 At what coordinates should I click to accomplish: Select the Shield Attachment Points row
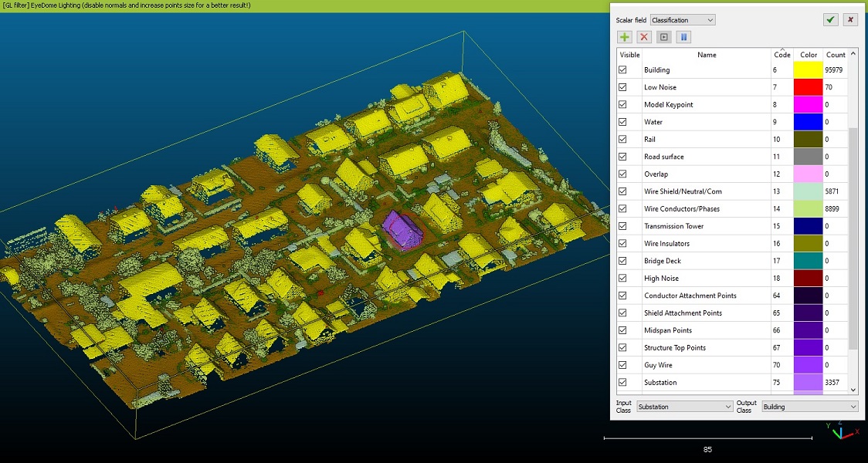[733, 313]
